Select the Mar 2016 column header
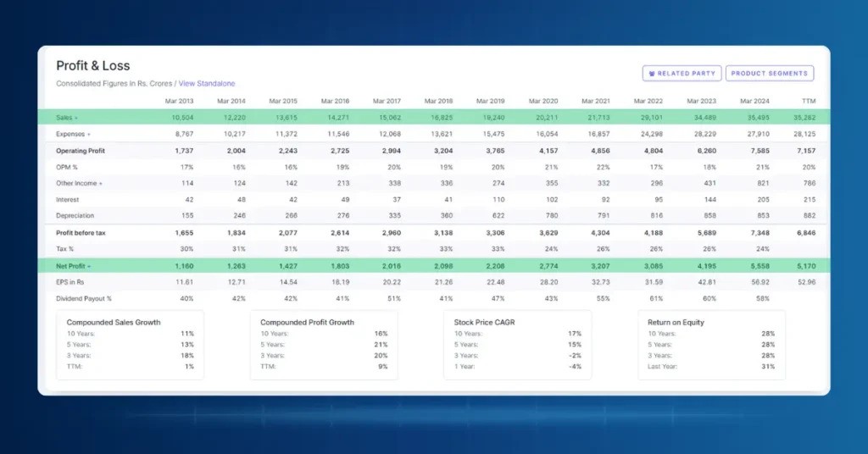The image size is (868, 454). coord(335,101)
